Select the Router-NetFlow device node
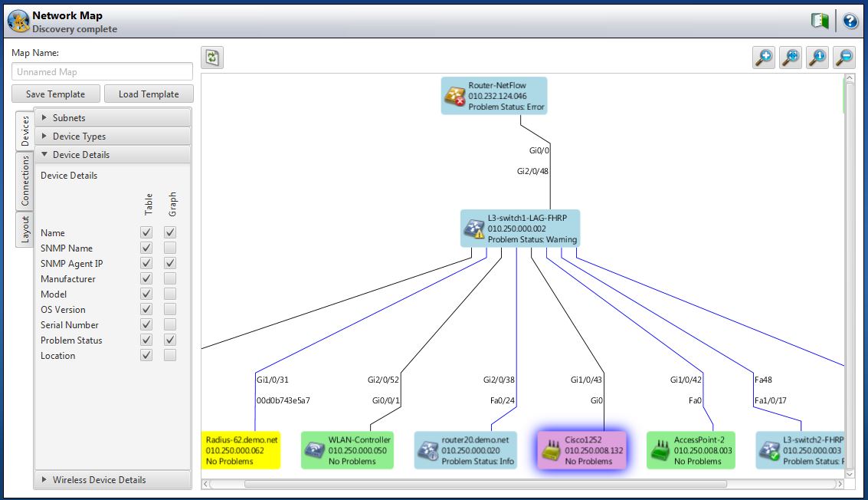868x500 pixels. (495, 96)
